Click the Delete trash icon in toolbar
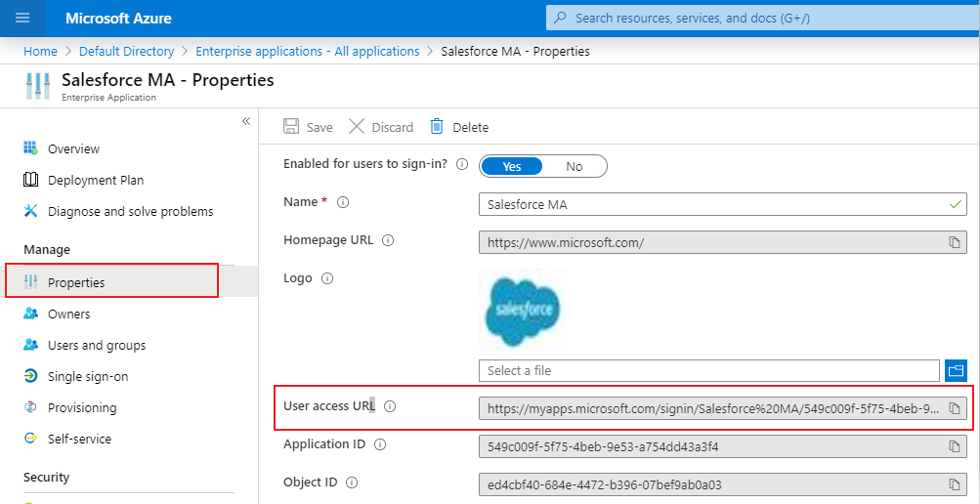 coord(437,127)
